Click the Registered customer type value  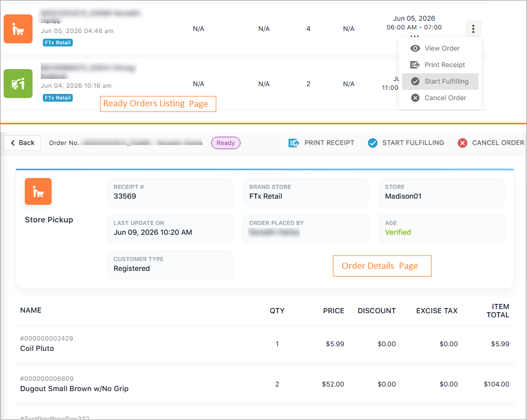(x=132, y=268)
